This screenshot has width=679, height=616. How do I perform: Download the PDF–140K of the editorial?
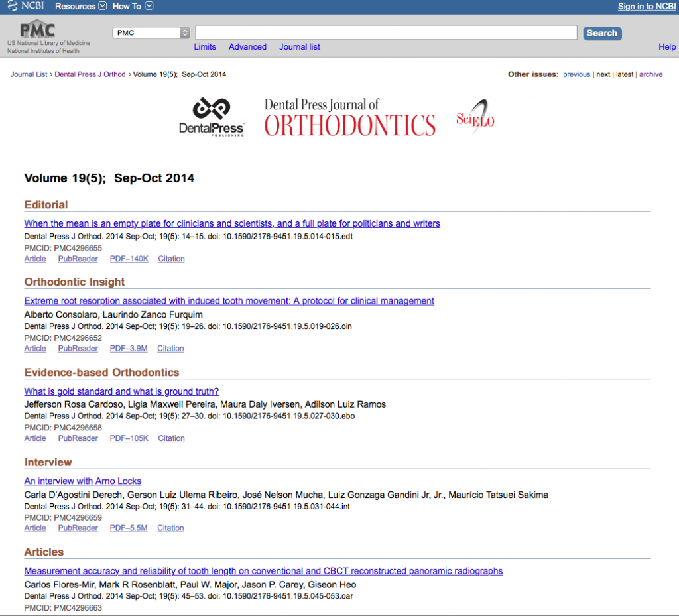coord(129,259)
